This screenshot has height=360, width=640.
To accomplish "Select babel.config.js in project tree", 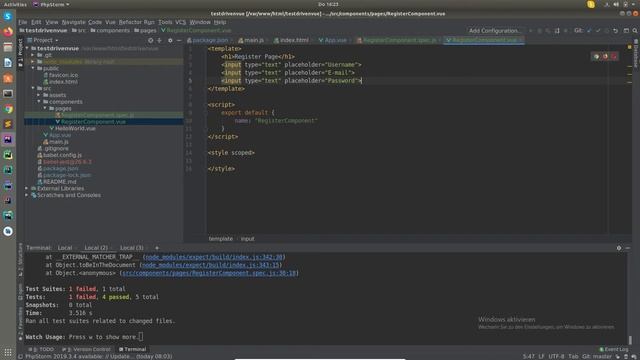I will pos(62,155).
